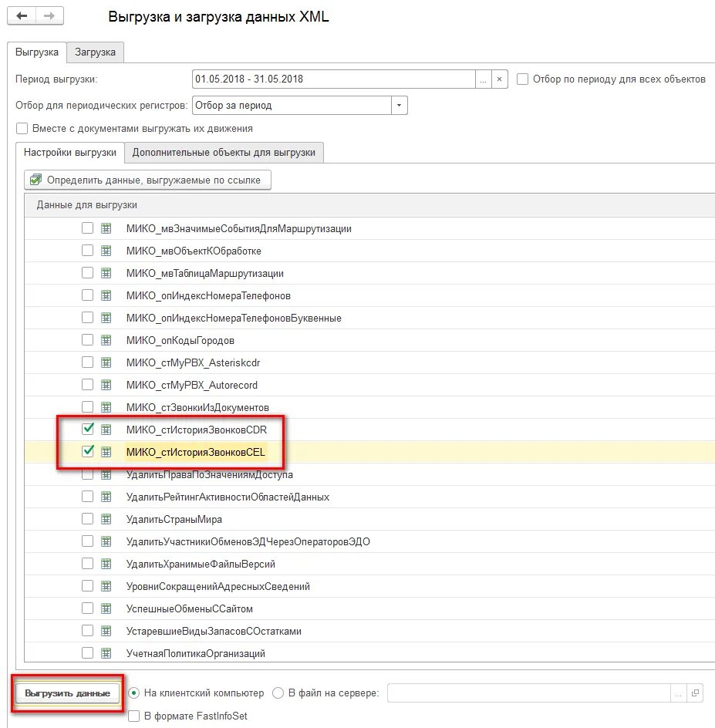
Task: Enable 'Отбор по периоду для всех объектов'
Action: [x=522, y=79]
